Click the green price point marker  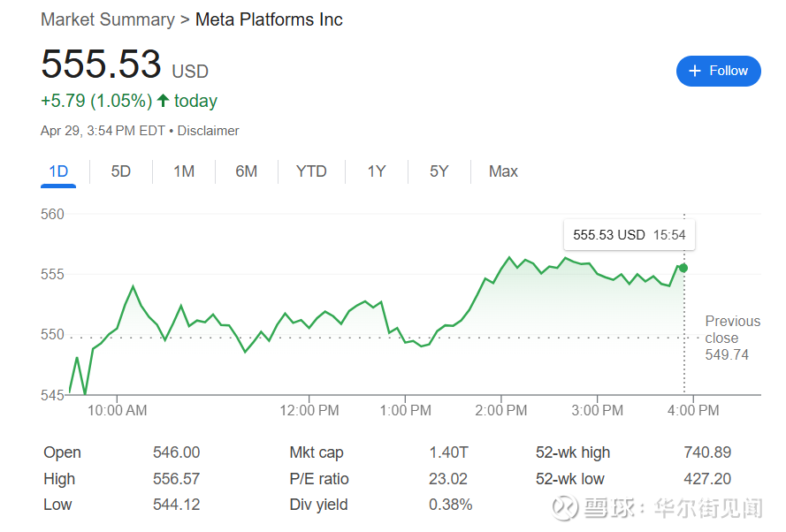pyautogui.click(x=683, y=268)
